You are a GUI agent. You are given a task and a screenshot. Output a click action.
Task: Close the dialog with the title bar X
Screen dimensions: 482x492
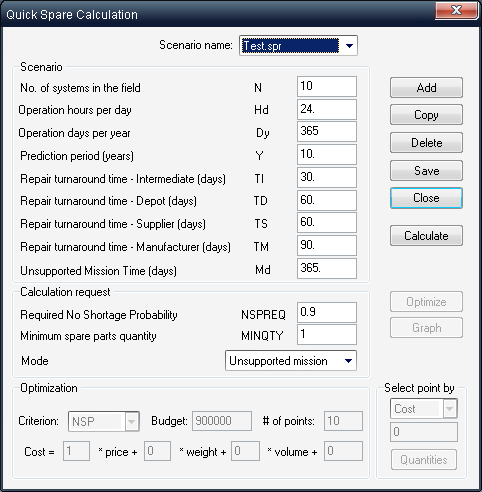pyautogui.click(x=456, y=10)
